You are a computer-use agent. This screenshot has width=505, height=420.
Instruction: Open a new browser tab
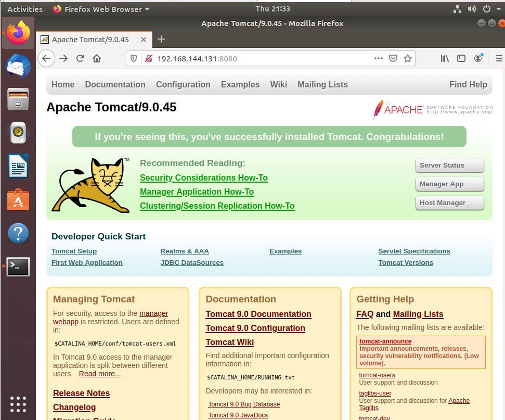click(161, 40)
